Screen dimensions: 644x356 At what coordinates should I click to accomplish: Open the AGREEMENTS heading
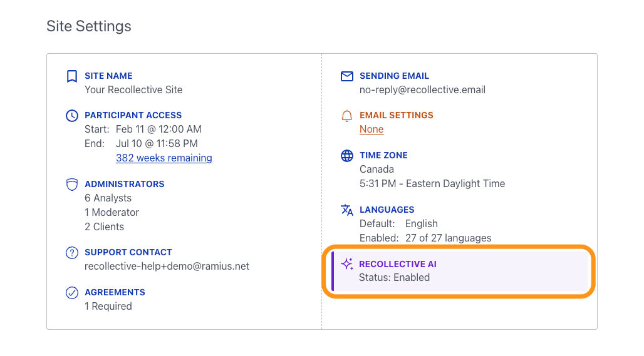(115, 292)
